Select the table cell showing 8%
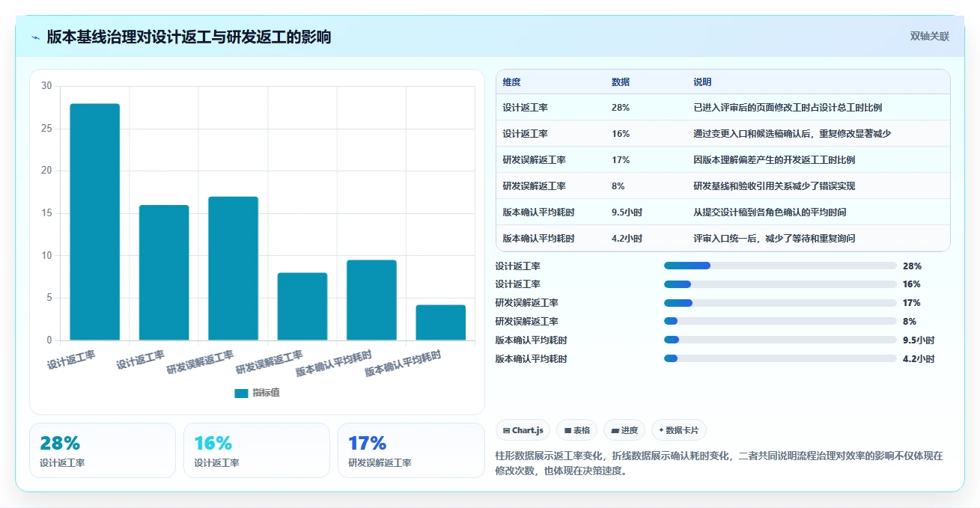 (618, 186)
